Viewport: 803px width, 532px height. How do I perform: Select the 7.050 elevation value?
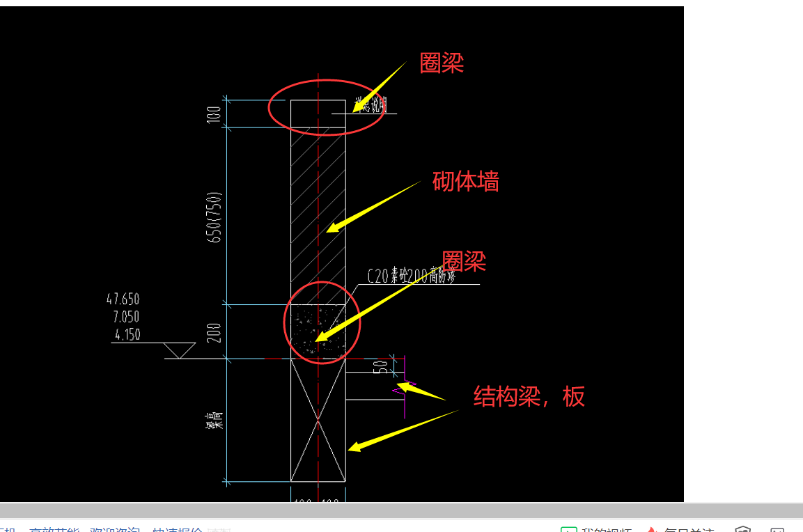[126, 316]
